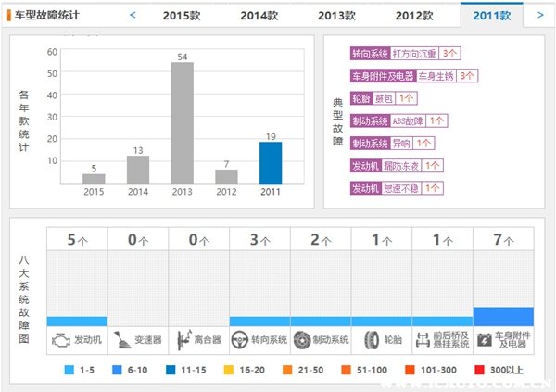Click the engine (发动机) system icon

coord(59,340)
